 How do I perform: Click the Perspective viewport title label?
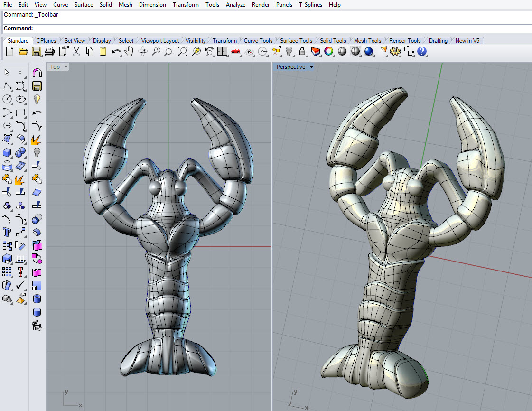(x=291, y=67)
